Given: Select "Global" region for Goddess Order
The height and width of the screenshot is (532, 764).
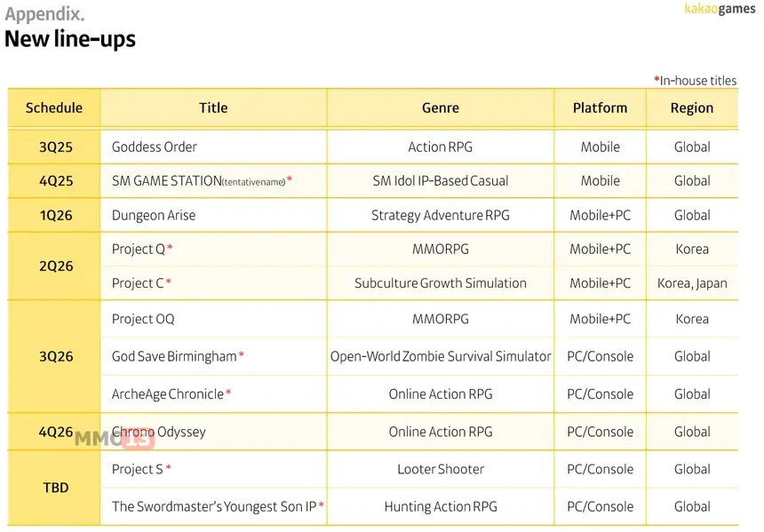Looking at the screenshot, I should point(692,147).
